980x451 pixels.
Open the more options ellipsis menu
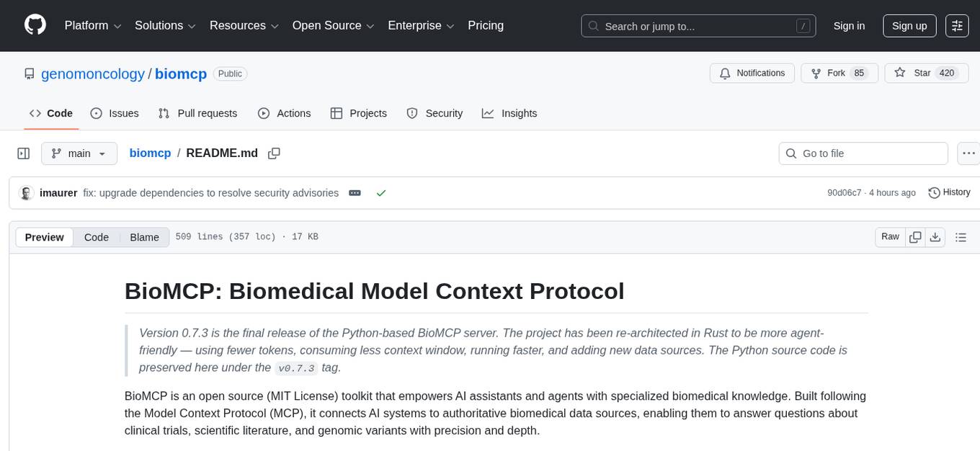pyautogui.click(x=968, y=153)
